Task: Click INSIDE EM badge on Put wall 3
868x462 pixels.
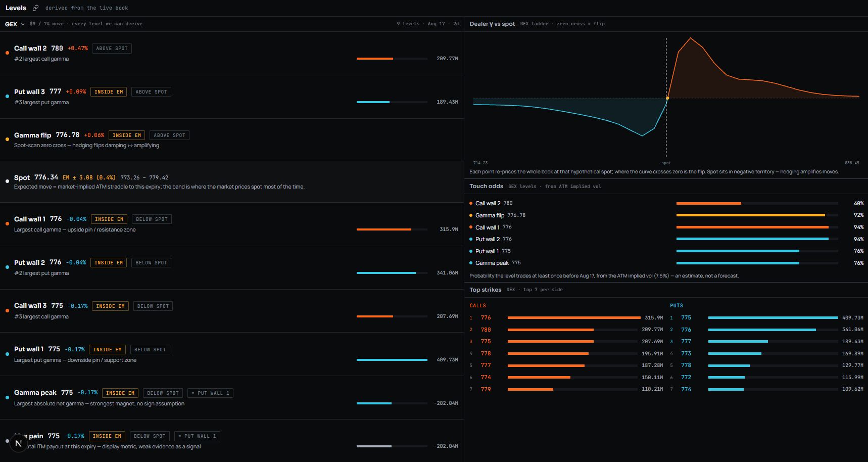Action: [x=109, y=92]
